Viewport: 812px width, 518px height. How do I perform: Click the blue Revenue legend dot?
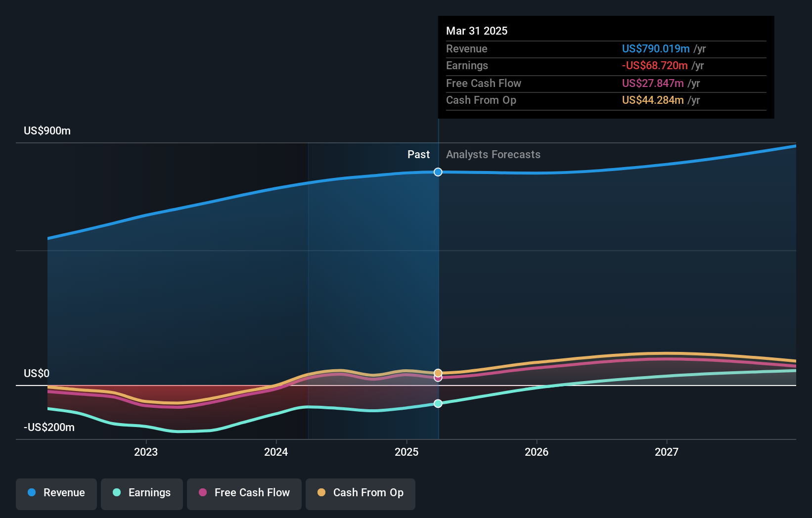point(32,492)
